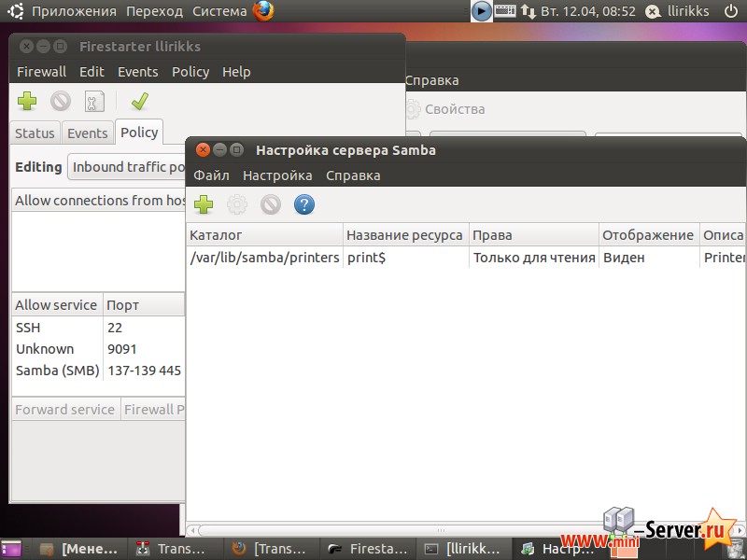Screen dimensions: 747x560
Task: Delete the print$ Samba share
Action: [x=271, y=204]
